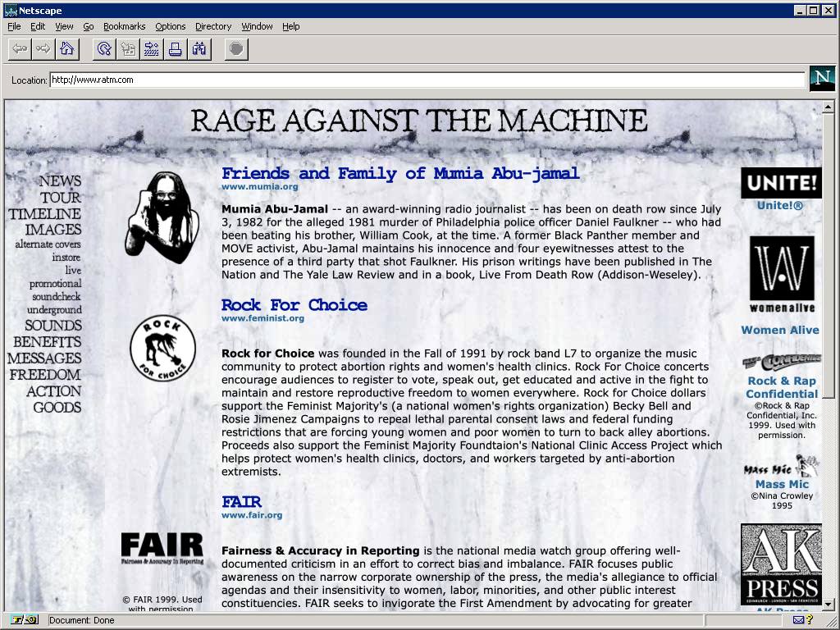Click the Unite! banner link
Viewport: 840px width, 630px height.
[780, 182]
